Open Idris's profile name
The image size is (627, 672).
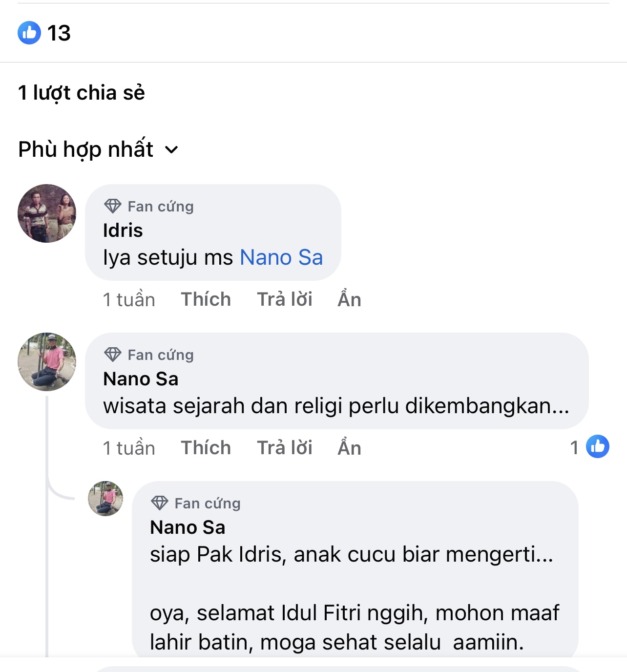tap(123, 231)
